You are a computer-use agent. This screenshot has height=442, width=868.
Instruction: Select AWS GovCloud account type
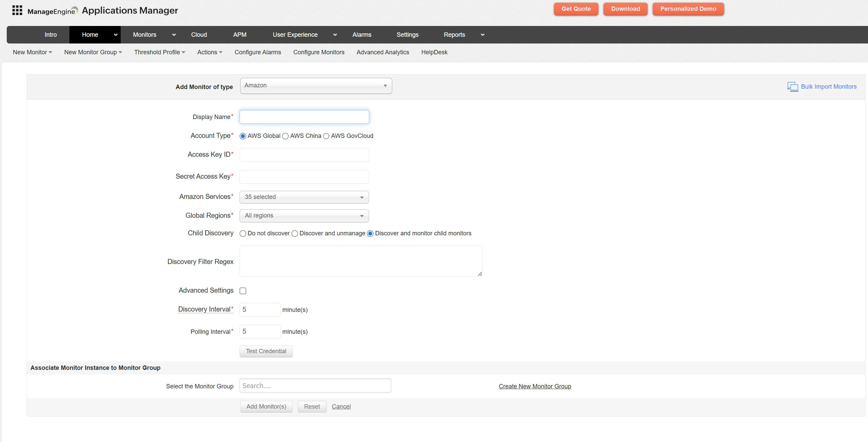point(326,136)
